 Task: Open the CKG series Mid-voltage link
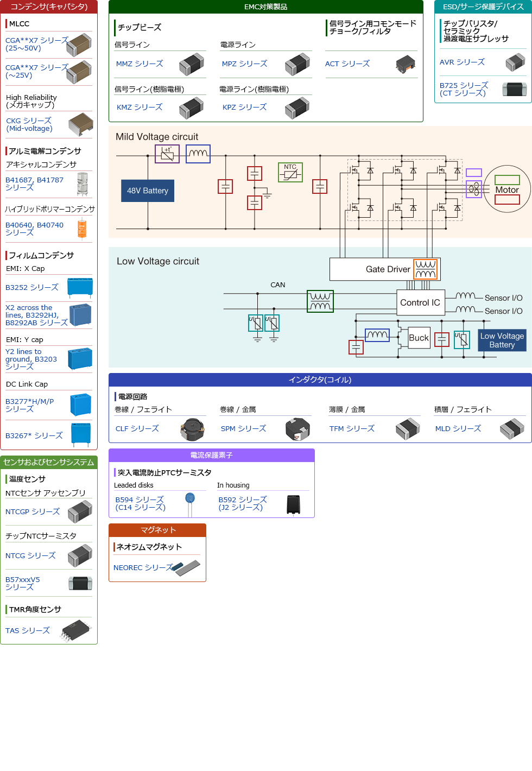tap(29, 125)
